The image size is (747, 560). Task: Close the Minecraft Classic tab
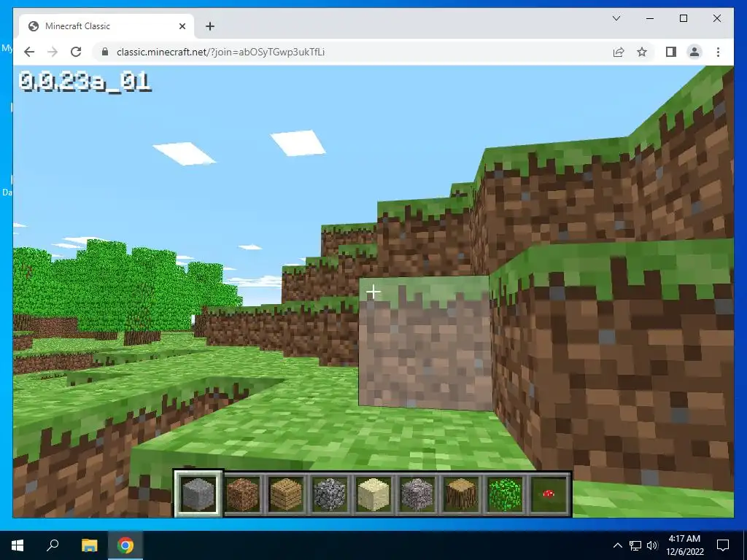(182, 26)
